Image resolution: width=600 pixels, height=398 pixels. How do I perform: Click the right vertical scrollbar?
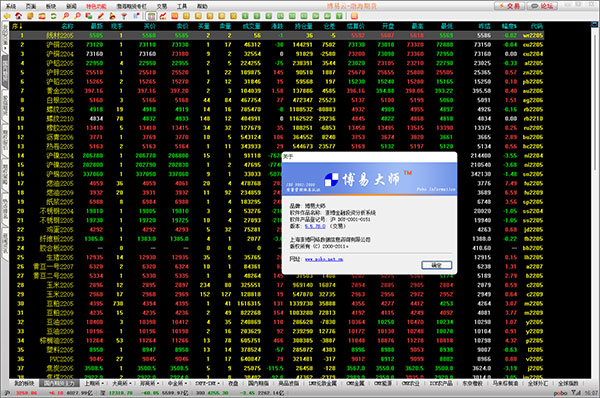click(x=595, y=199)
